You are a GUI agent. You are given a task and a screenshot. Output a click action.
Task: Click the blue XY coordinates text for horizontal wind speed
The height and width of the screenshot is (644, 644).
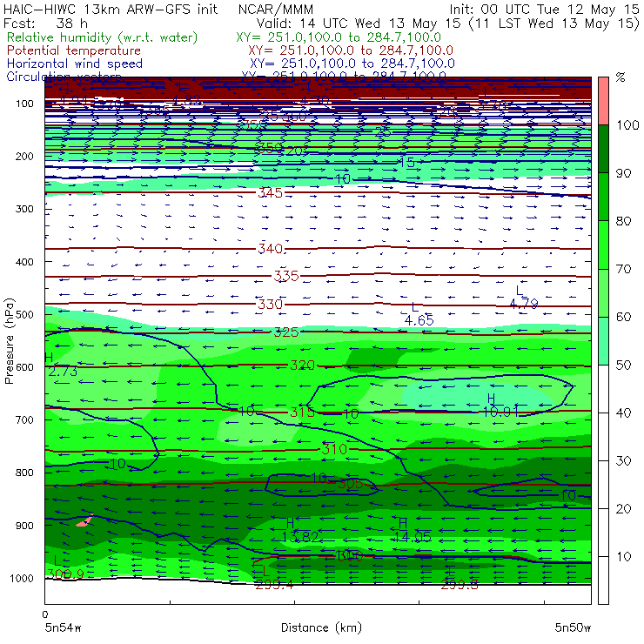pyautogui.click(x=352, y=64)
